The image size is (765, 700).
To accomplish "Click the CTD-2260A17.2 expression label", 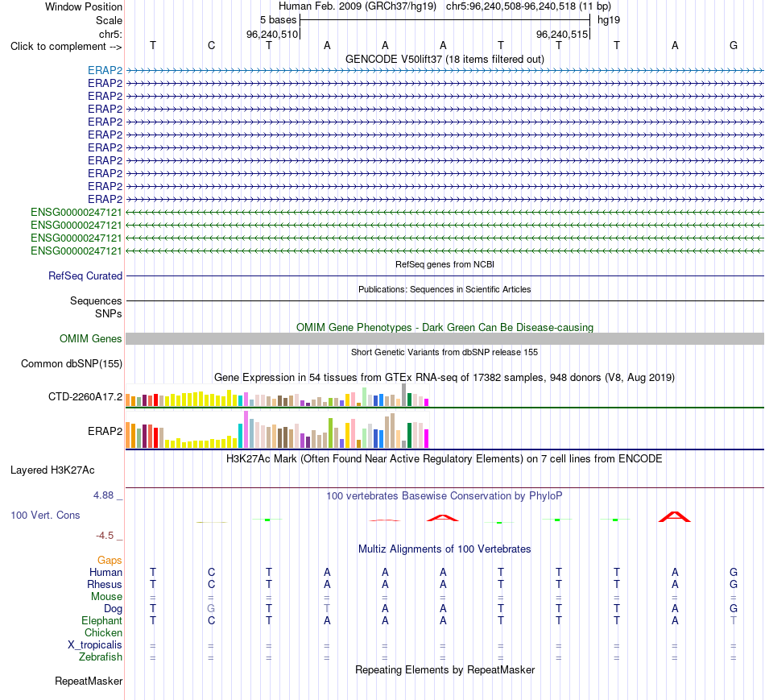I will click(85, 397).
